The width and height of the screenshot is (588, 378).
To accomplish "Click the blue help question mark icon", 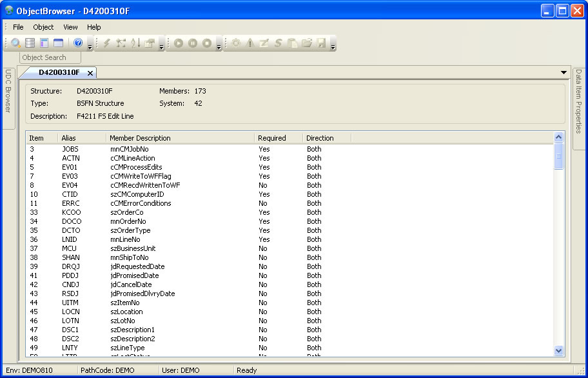I will 78,43.
